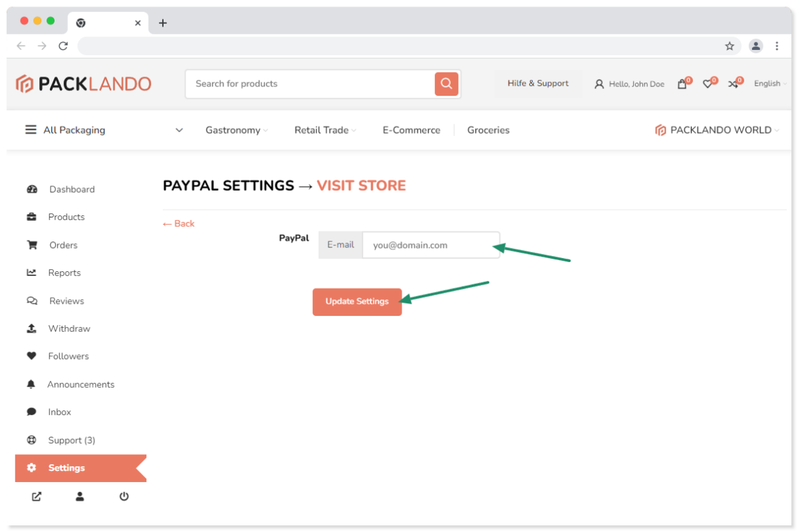
Task: Click the Packlando logo
Action: (x=84, y=84)
